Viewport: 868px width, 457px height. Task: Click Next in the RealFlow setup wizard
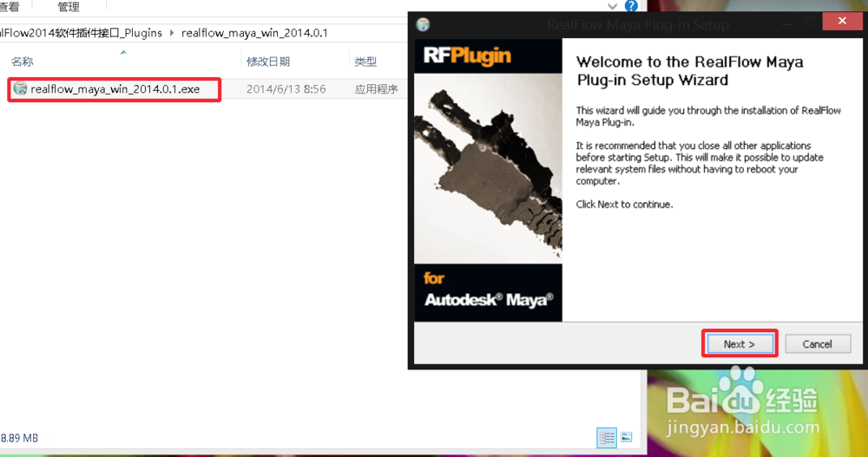(x=740, y=343)
